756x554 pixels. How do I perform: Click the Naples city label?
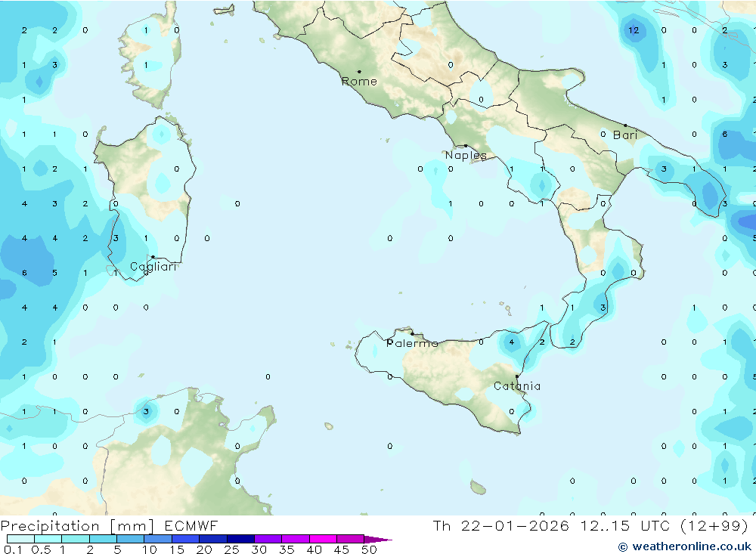coord(466,155)
